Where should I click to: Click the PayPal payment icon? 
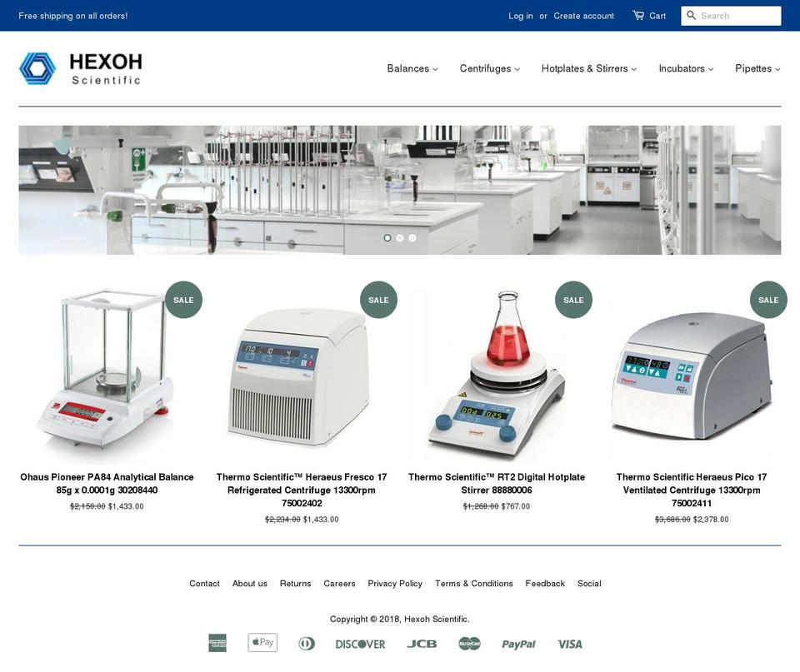(x=518, y=644)
